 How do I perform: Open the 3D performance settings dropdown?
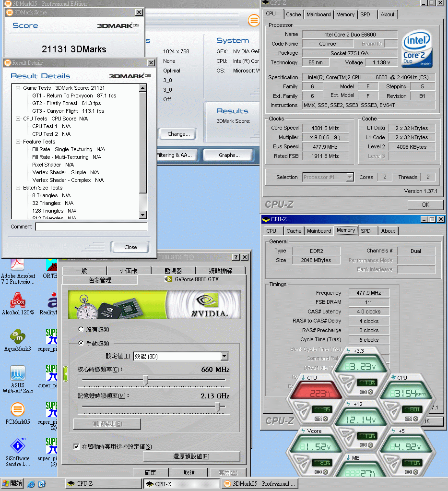tap(224, 356)
